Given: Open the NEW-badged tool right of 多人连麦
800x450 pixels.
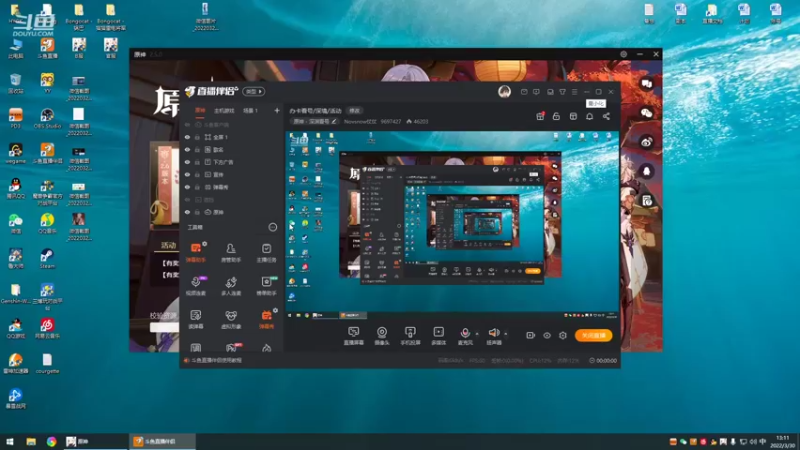Looking at the screenshot, I should point(266,285).
